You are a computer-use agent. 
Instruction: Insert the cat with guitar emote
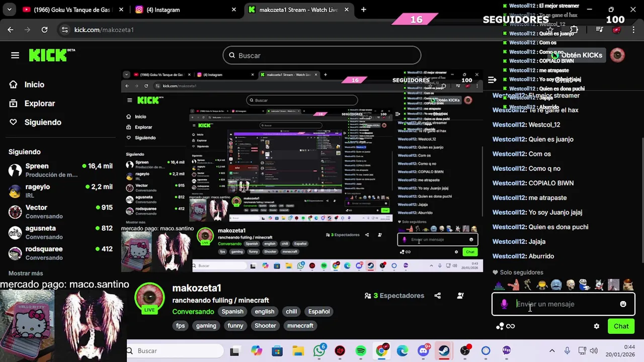pyautogui.click(x=599, y=286)
